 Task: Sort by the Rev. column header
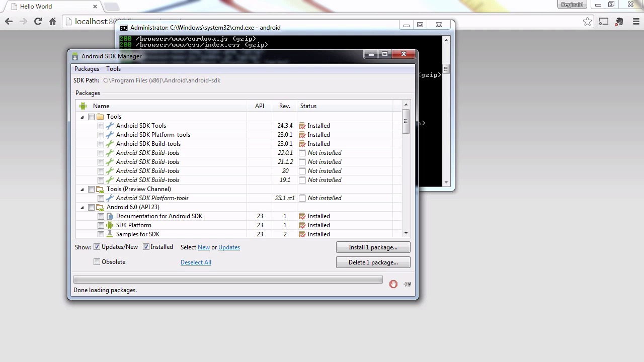tap(285, 106)
